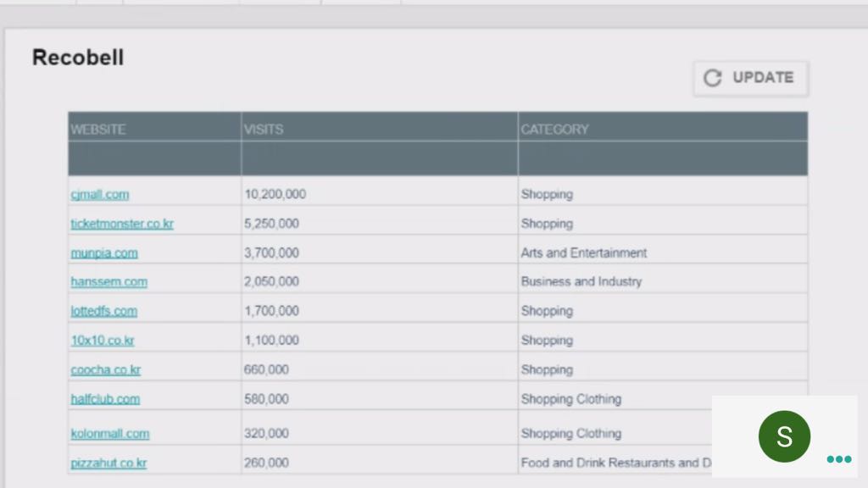868x488 pixels.
Task: Click the refresh icon in UPDATE button
Action: [713, 78]
